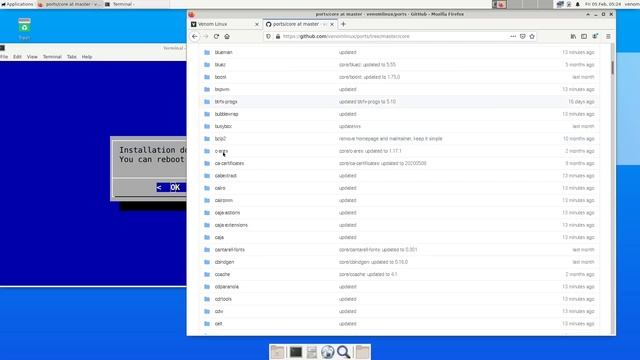Open first folder icon in dock
The width and height of the screenshot is (640, 360).
pyautogui.click(x=278, y=352)
